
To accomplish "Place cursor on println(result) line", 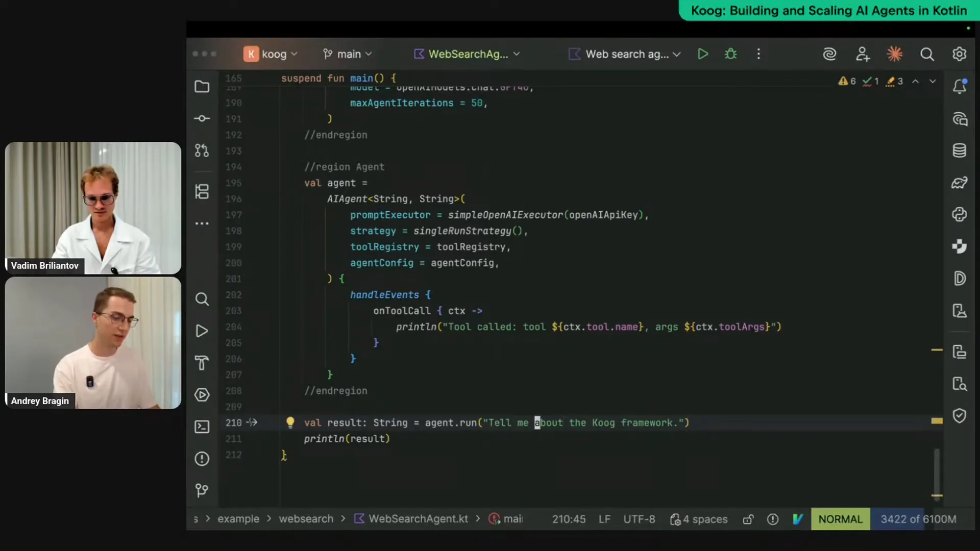I will [x=347, y=439].
